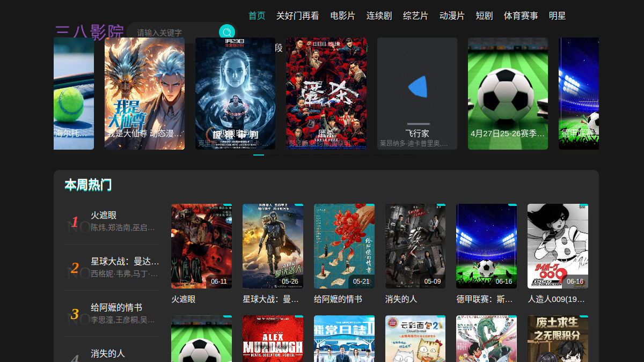Open the 关好门再看 menu item
The image size is (644, 362).
pyautogui.click(x=298, y=16)
